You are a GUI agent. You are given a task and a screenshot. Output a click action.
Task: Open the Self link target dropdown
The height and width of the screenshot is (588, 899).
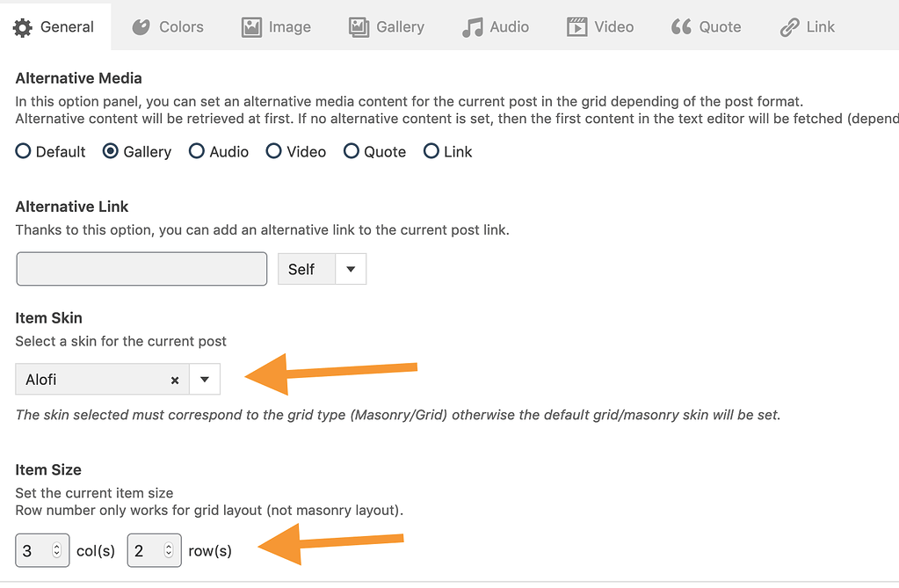click(351, 268)
